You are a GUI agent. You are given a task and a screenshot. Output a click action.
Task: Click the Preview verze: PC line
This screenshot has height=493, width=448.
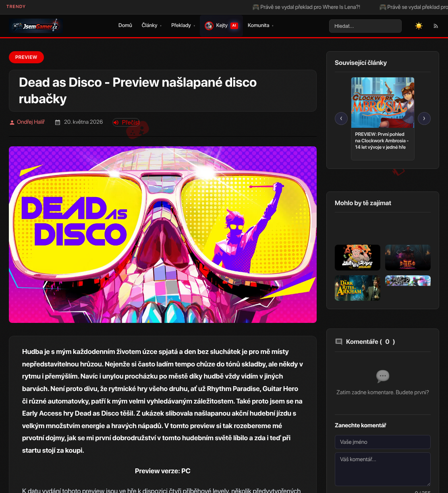(163, 471)
